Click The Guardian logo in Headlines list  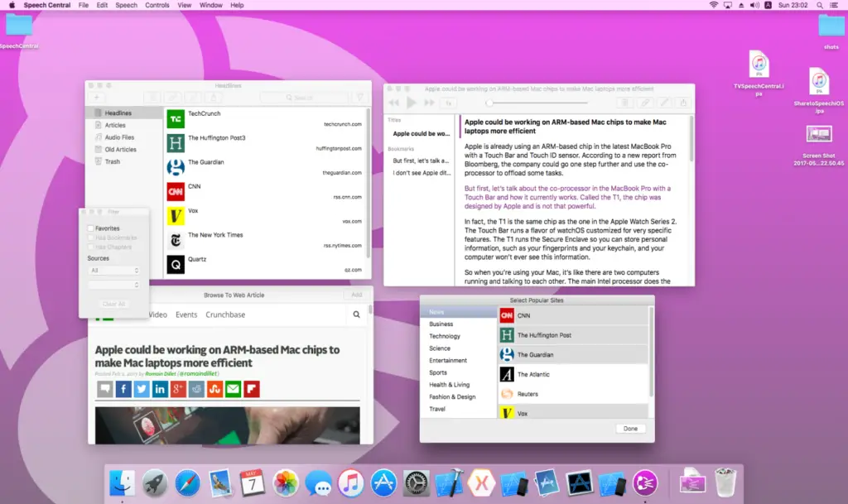pyautogui.click(x=176, y=167)
